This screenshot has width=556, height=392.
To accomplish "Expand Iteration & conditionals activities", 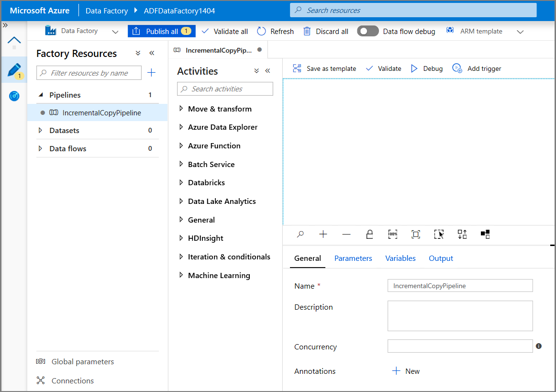I will [181, 257].
